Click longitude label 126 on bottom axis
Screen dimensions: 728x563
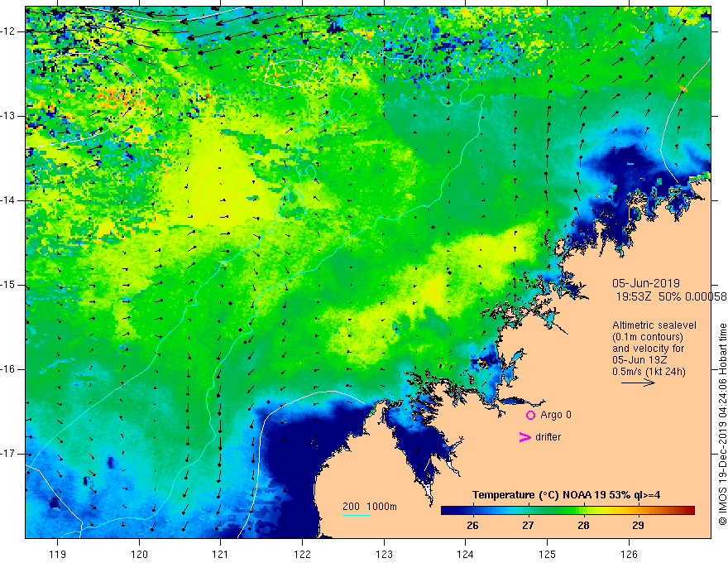629,554
